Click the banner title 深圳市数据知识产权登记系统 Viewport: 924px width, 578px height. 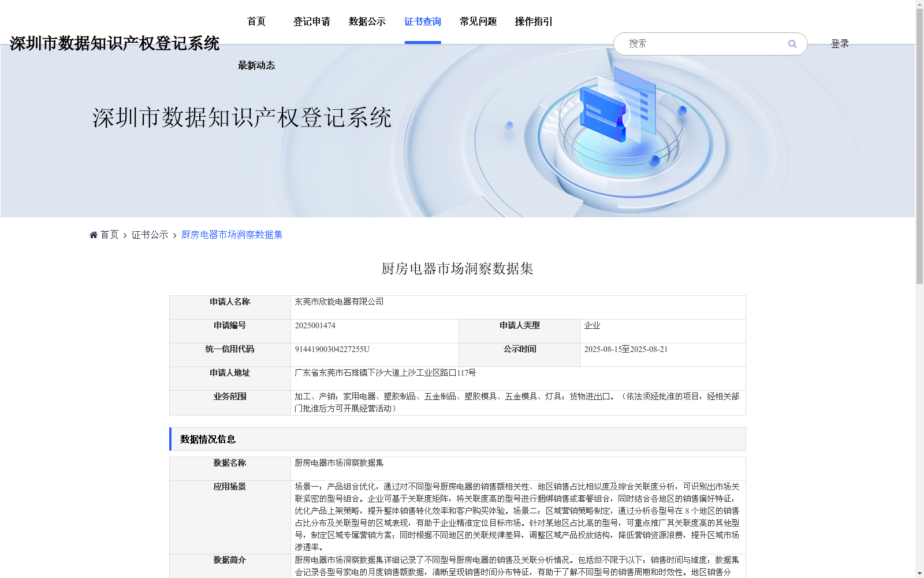point(242,117)
